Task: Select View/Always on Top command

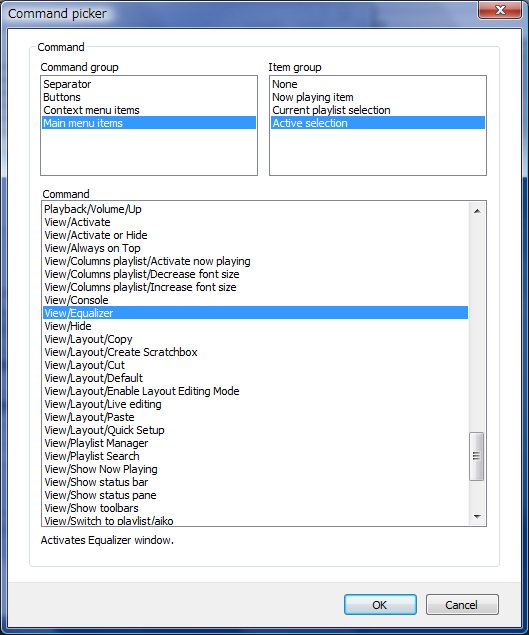Action: pyautogui.click(x=255, y=248)
